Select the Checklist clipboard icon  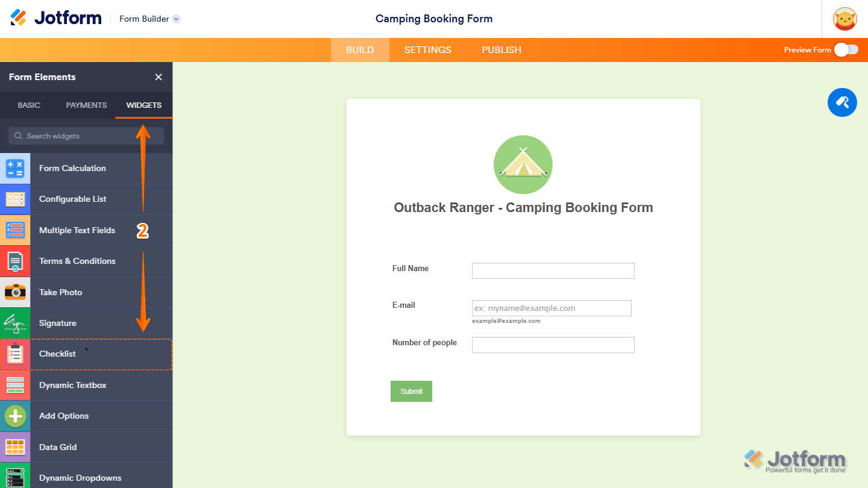click(15, 354)
